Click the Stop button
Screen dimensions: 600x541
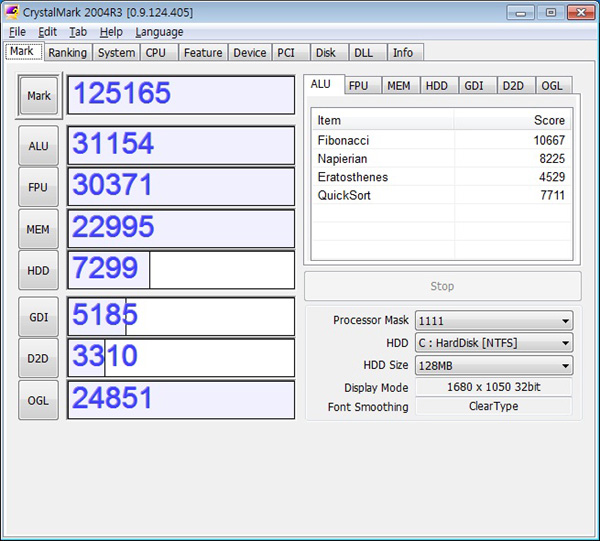point(442,286)
